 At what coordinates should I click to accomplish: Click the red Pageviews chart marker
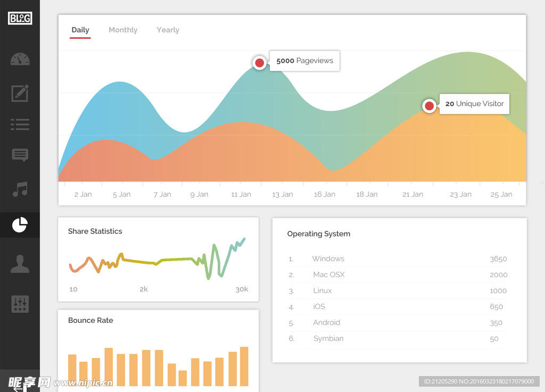pyautogui.click(x=259, y=63)
